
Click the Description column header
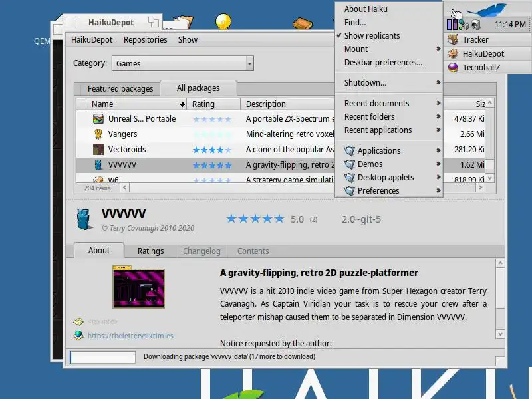click(x=289, y=104)
